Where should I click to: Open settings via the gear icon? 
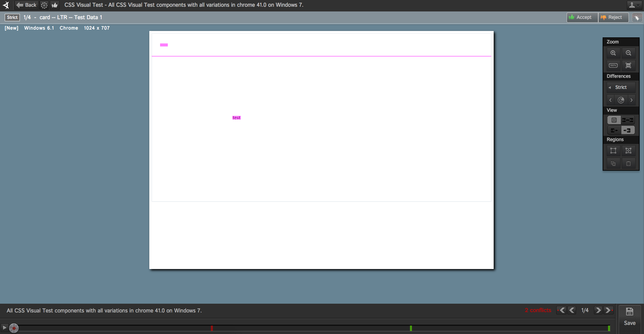(44, 5)
